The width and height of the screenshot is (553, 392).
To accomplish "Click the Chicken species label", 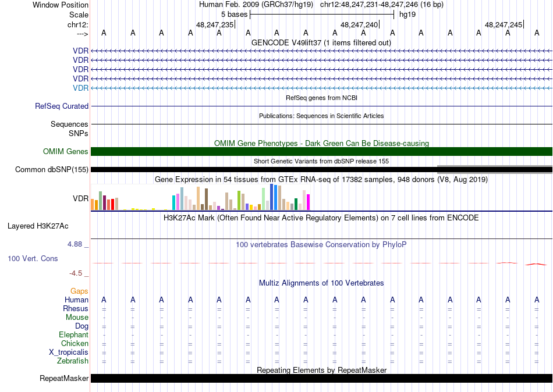I will point(75,343).
